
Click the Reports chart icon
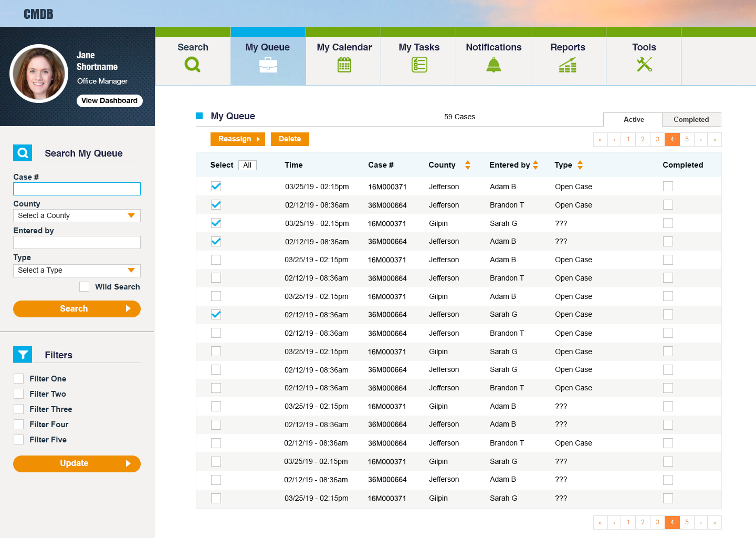click(568, 64)
